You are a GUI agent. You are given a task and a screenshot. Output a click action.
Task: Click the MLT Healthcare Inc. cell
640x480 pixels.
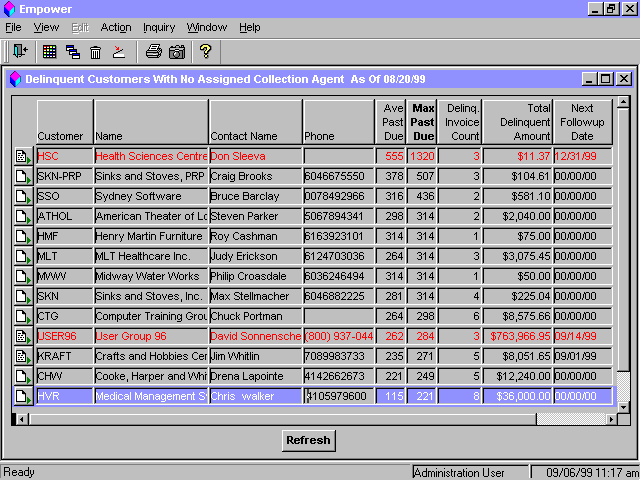point(151,256)
